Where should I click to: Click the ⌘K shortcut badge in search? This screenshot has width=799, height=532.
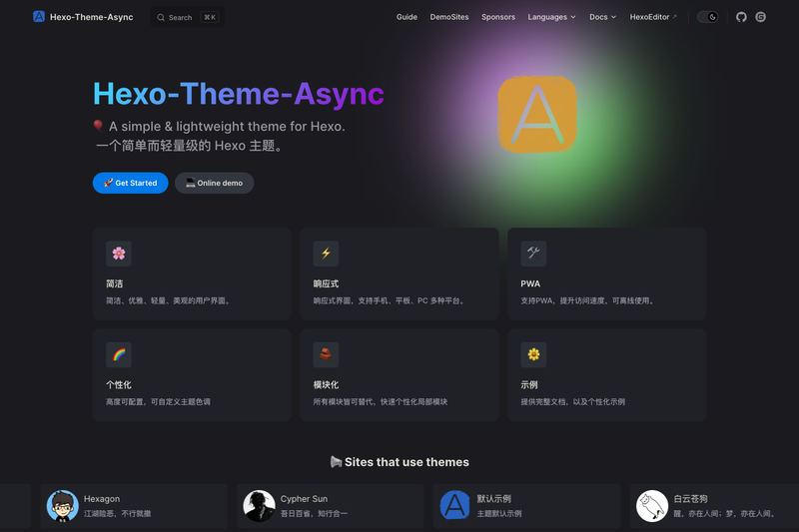pyautogui.click(x=210, y=17)
